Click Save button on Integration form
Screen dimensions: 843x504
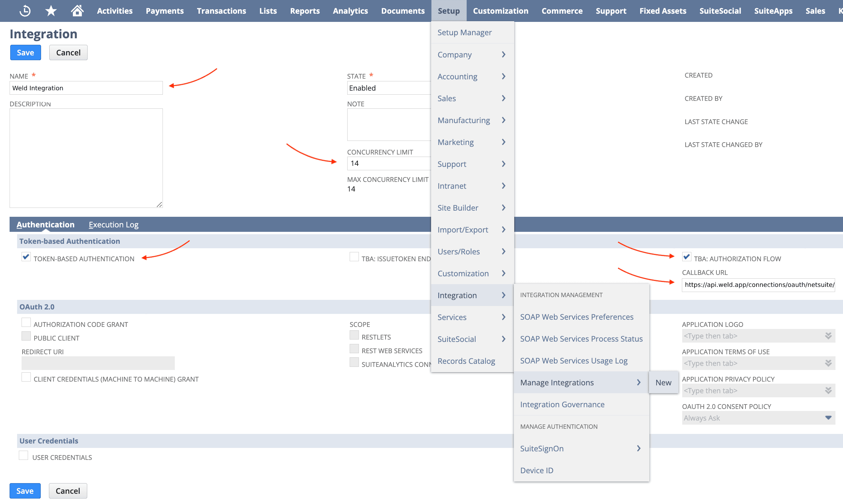click(x=25, y=53)
